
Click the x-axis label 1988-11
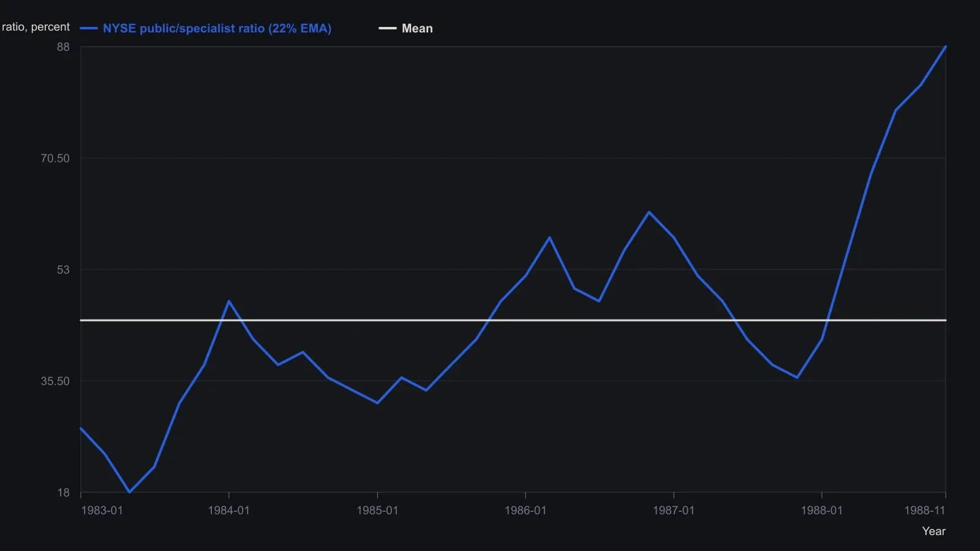click(x=925, y=510)
